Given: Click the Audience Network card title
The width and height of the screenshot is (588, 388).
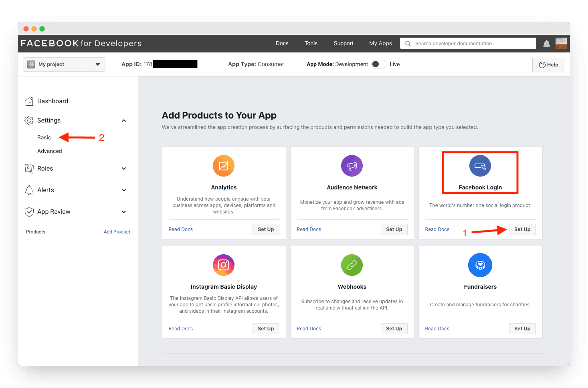Looking at the screenshot, I should pos(352,187).
